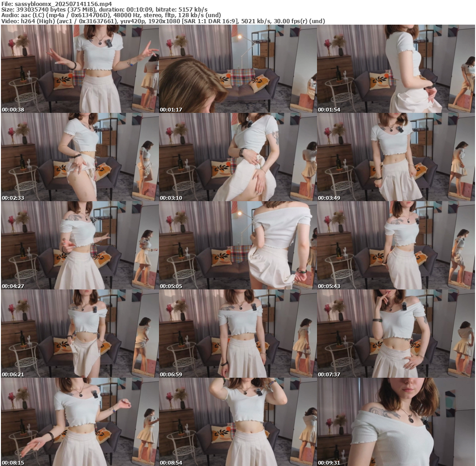Open the thumbnail stamped 00:01:54
The width and height of the screenshot is (476, 466).
(396, 69)
